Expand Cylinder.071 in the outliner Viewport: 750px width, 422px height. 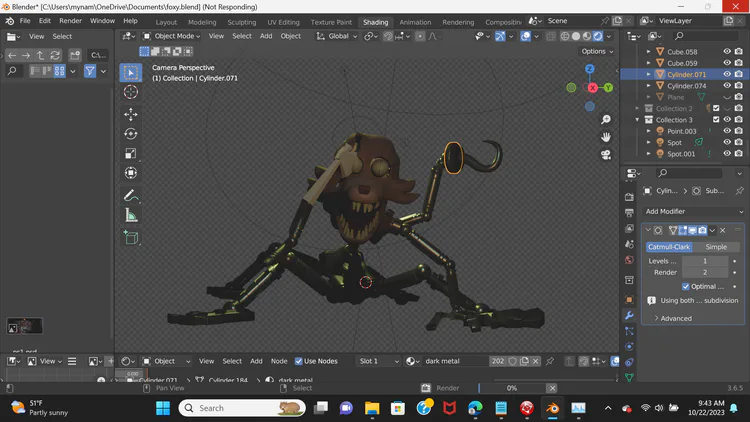coord(649,74)
